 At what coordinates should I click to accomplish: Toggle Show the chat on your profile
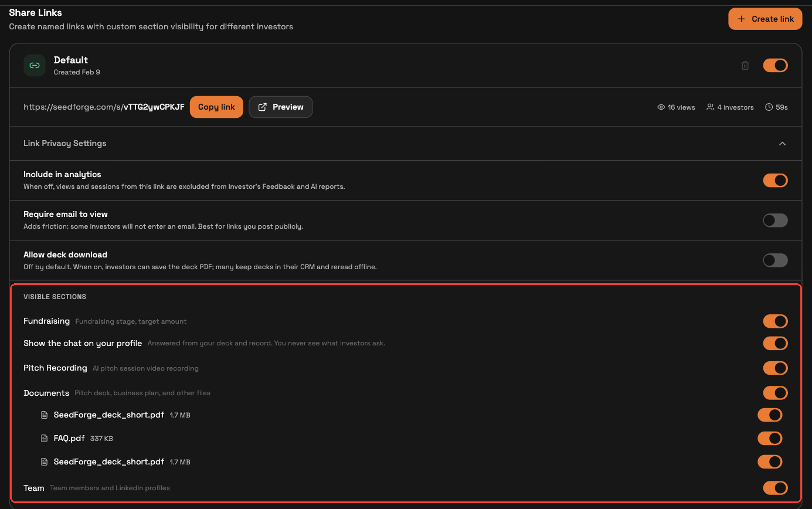click(x=775, y=343)
